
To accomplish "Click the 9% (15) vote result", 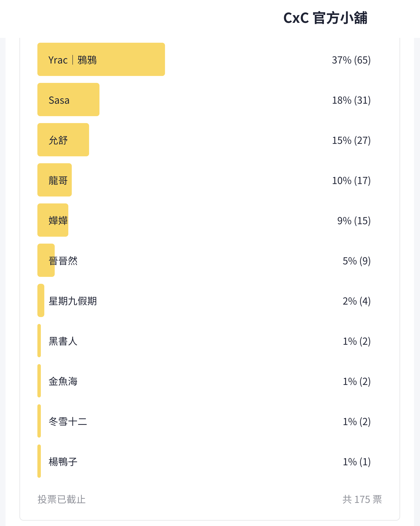I will point(354,221).
